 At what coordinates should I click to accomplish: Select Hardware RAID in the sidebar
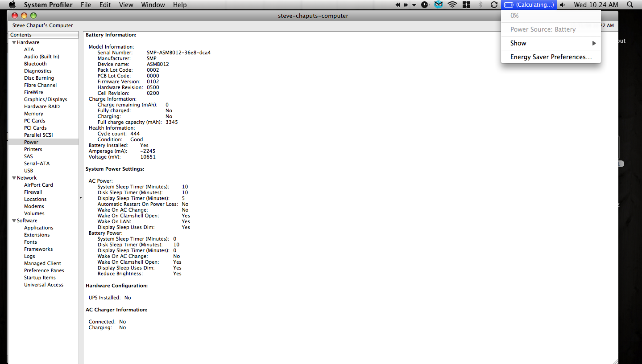click(42, 106)
